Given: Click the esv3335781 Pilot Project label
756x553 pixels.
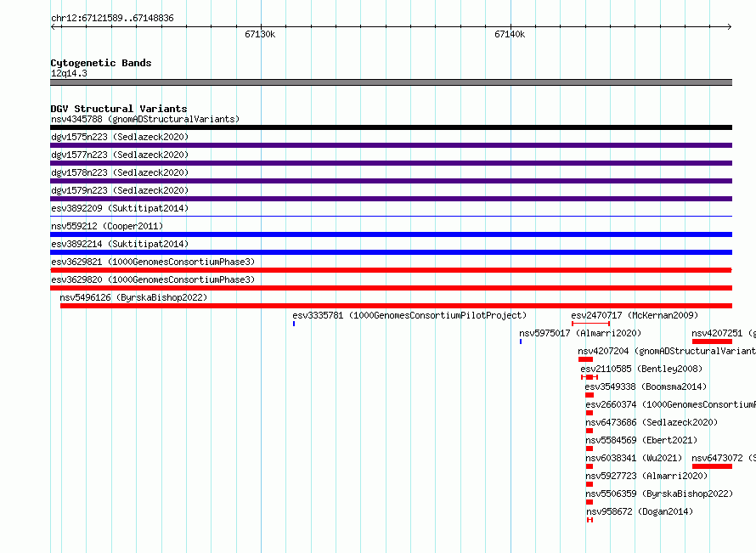Looking at the screenshot, I should pyautogui.click(x=409, y=315).
